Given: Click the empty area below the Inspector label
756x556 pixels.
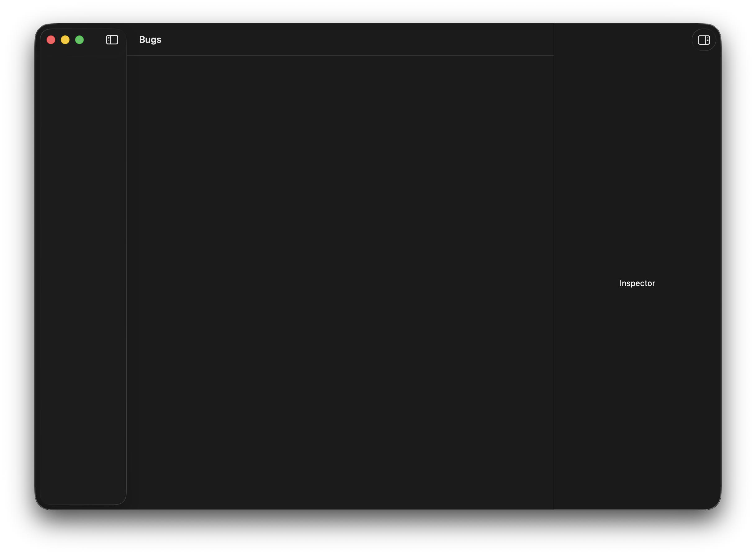Looking at the screenshot, I should [637, 397].
